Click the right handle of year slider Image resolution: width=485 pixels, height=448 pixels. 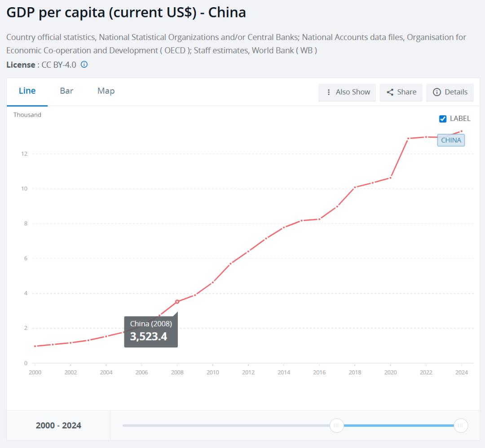[x=461, y=425]
